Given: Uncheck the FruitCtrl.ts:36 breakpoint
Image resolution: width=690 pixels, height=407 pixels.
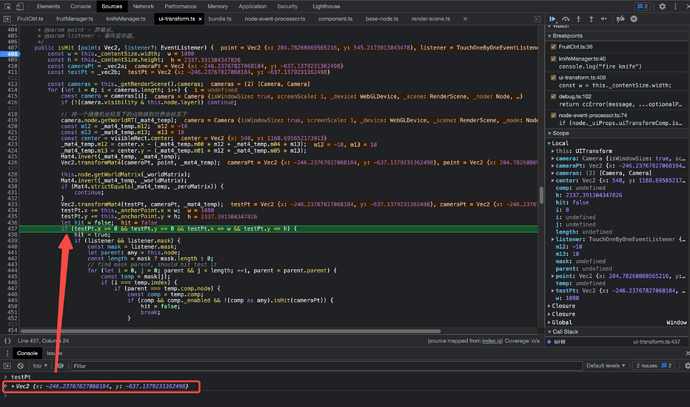Looking at the screenshot, I should pos(554,47).
